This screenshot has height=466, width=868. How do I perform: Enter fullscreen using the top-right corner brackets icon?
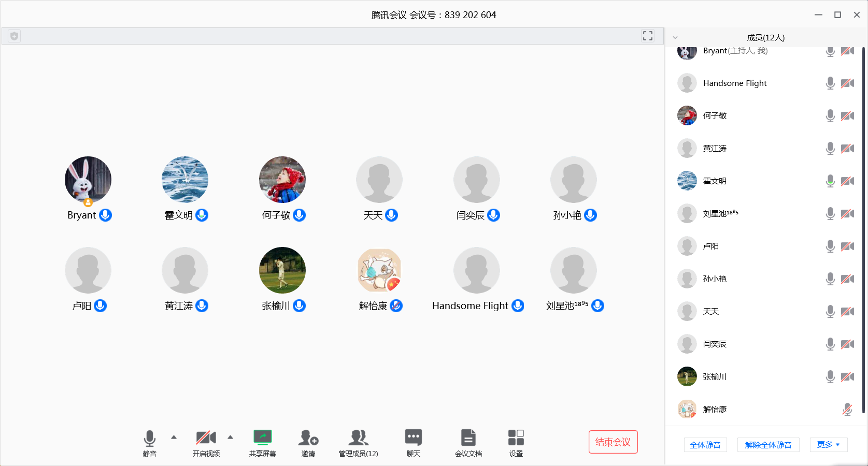pyautogui.click(x=648, y=36)
